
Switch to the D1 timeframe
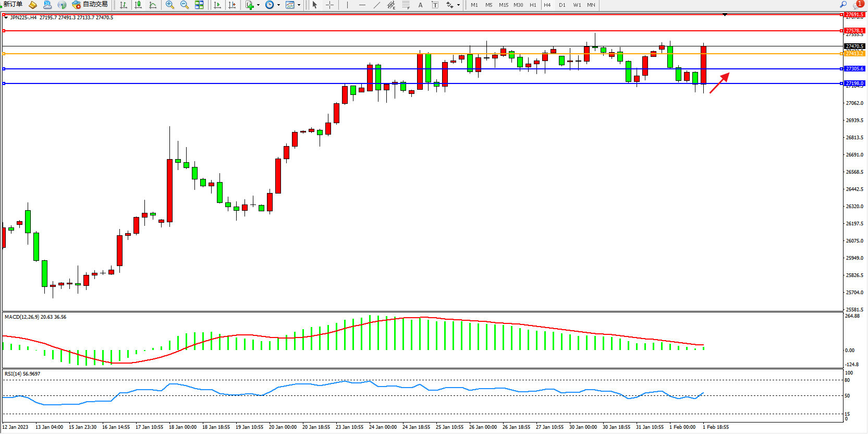pyautogui.click(x=562, y=5)
